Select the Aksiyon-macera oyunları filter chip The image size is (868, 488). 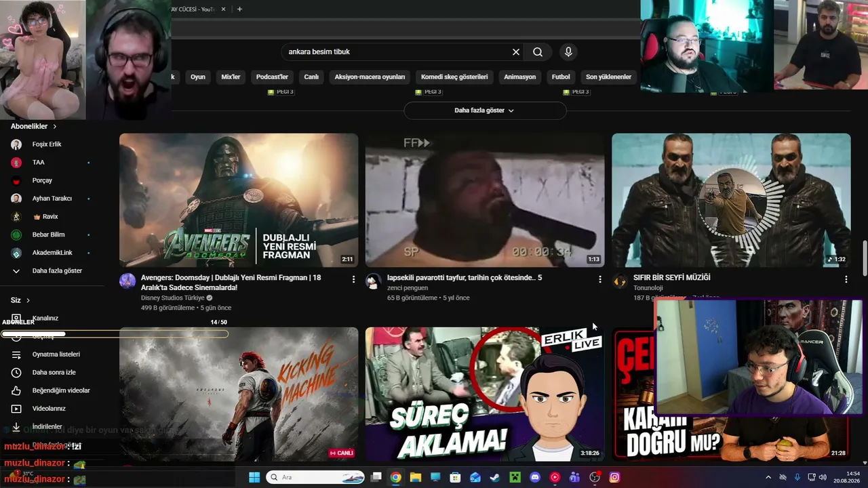point(370,77)
